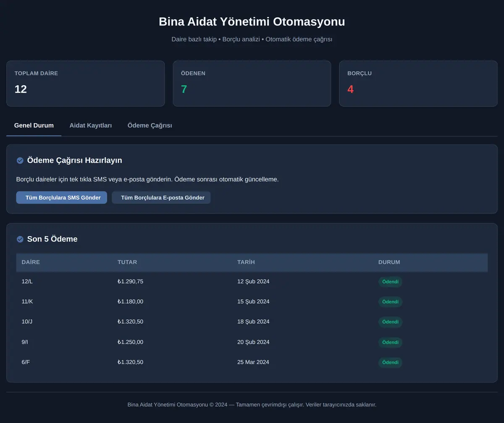The width and height of the screenshot is (504, 423).
Task: Select the 6/F payment row dated 25 Mar 2024
Action: (252, 362)
